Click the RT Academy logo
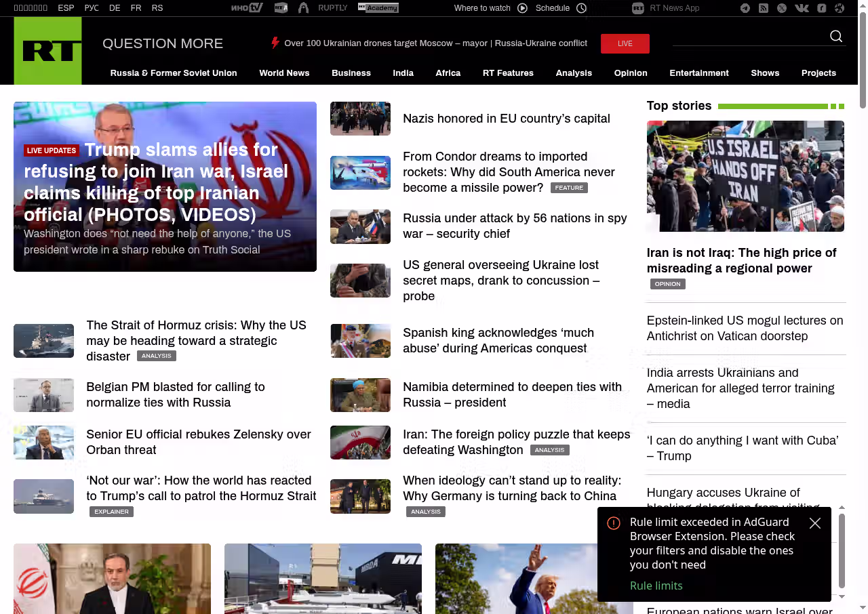The image size is (868, 614). point(378,8)
